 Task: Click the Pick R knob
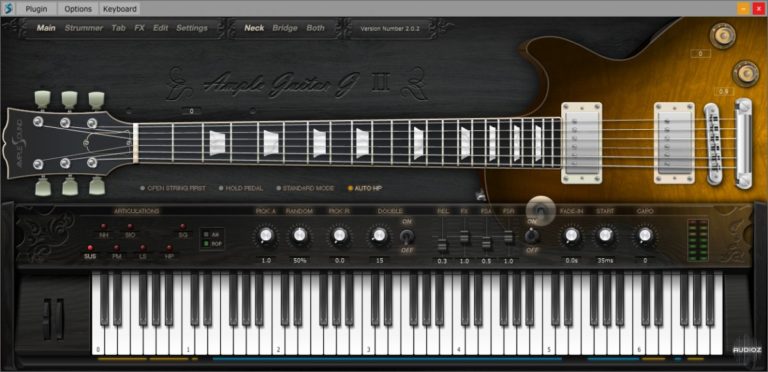(339, 236)
